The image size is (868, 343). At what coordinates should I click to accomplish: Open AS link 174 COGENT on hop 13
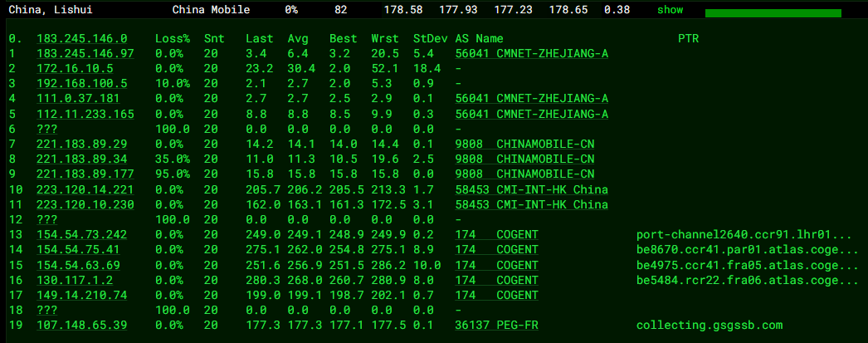tap(496, 235)
